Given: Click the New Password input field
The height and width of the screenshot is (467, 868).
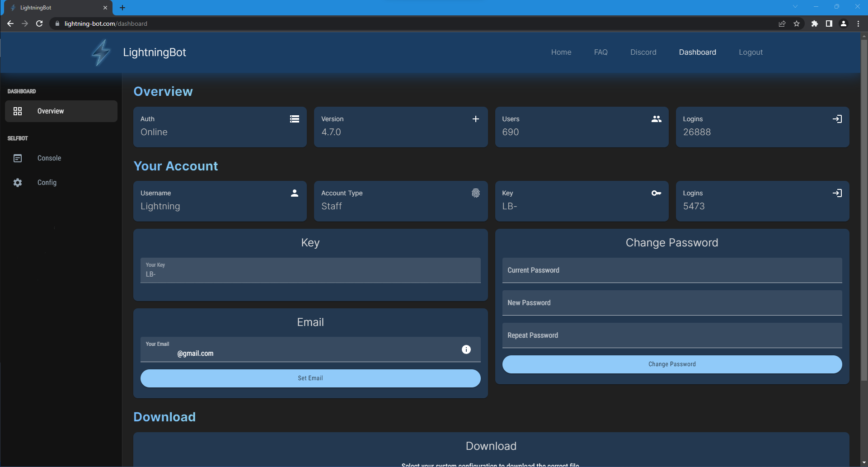Looking at the screenshot, I should (672, 303).
